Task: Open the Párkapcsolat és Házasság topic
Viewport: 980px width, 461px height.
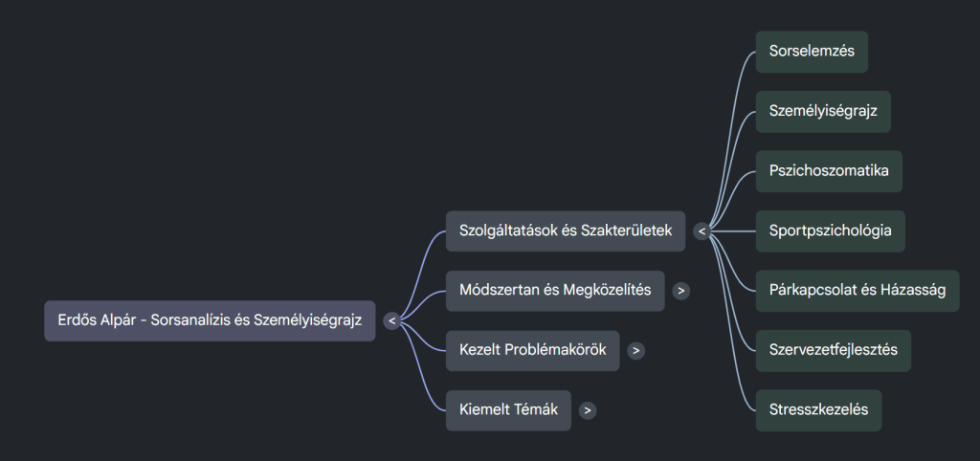Action: [x=857, y=291]
